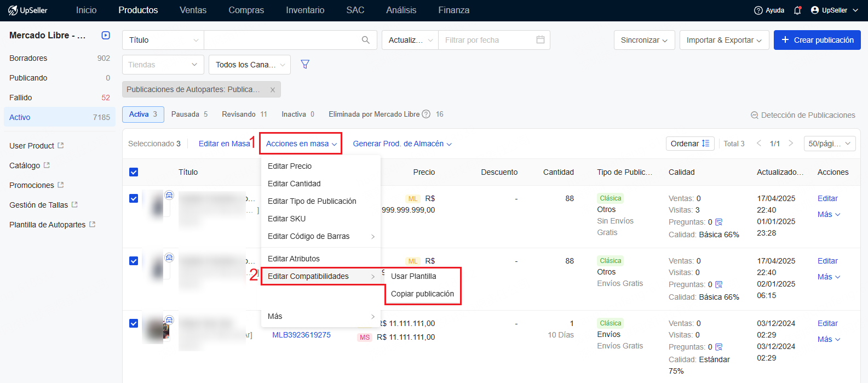This screenshot has height=383, width=868.
Task: Click the search magnifier icon
Action: click(366, 40)
